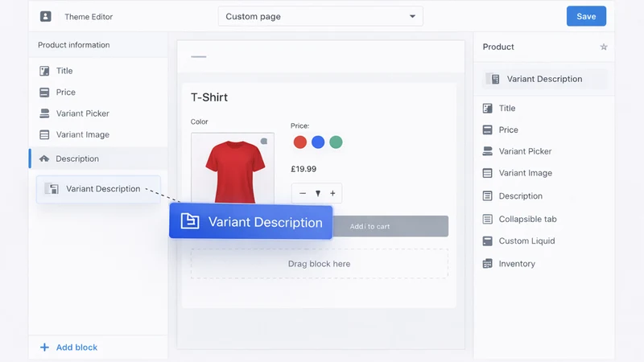This screenshot has height=362, width=644.
Task: Click small icon at image top-right corner
Action: [x=264, y=142]
